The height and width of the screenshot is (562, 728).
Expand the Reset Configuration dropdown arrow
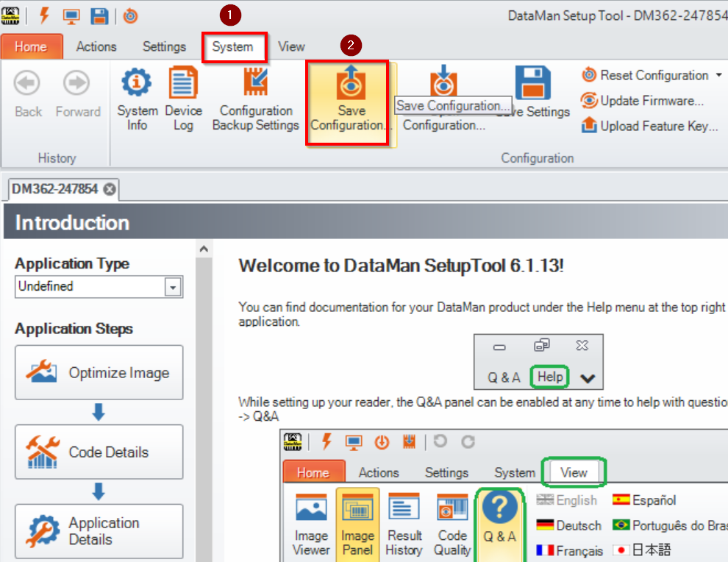(x=719, y=75)
